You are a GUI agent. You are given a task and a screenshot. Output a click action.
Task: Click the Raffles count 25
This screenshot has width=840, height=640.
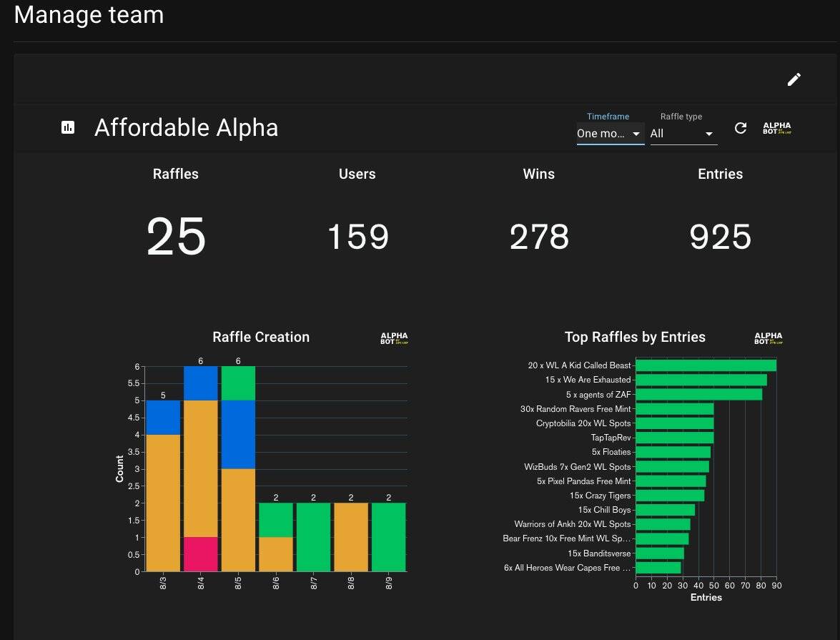tap(176, 237)
